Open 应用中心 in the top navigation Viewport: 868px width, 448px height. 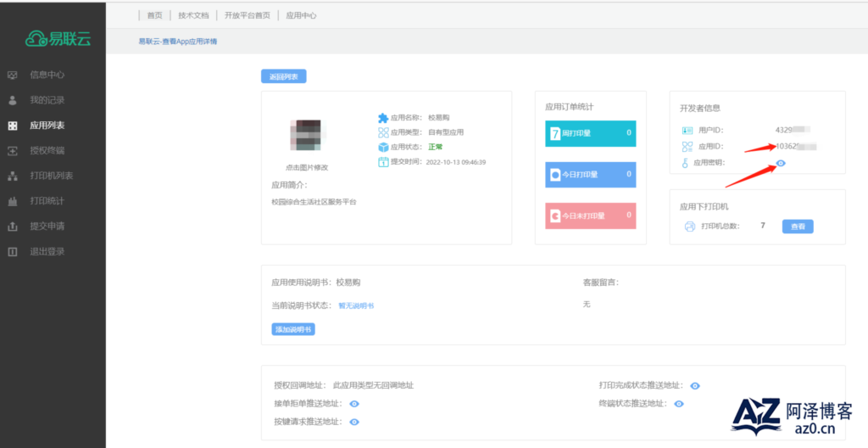301,15
